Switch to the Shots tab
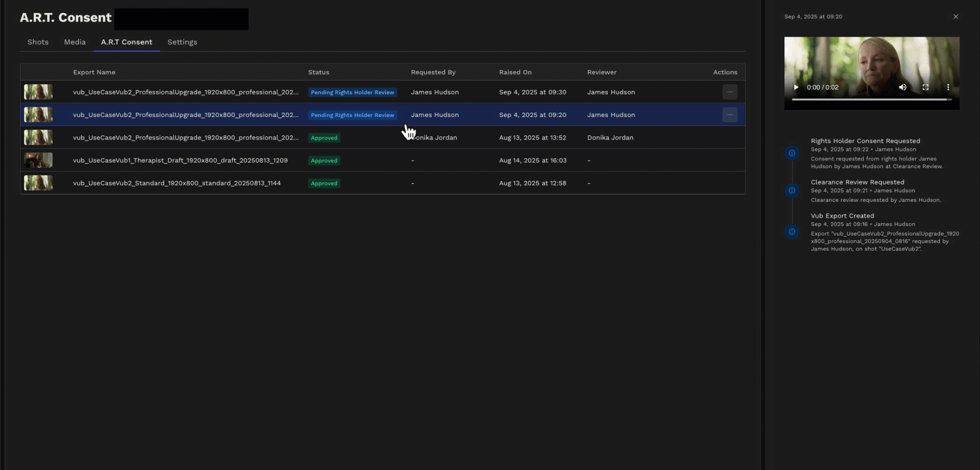 coord(38,42)
